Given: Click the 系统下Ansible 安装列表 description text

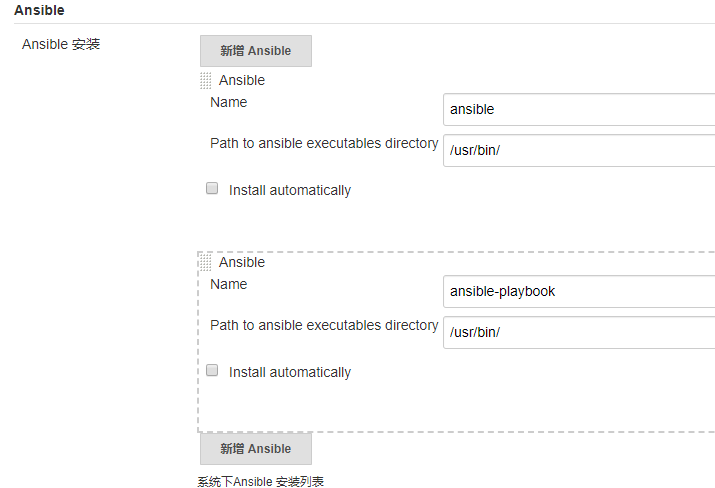Looking at the screenshot, I should [x=260, y=481].
